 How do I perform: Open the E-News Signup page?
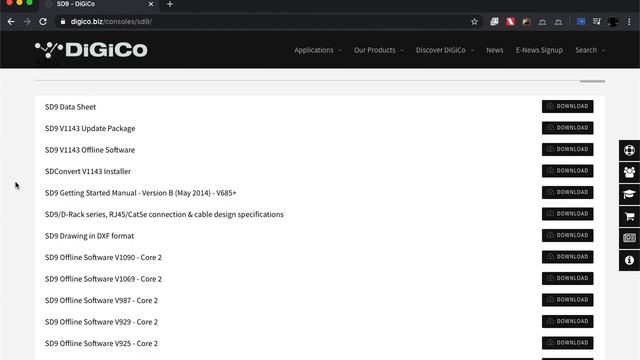(539, 50)
